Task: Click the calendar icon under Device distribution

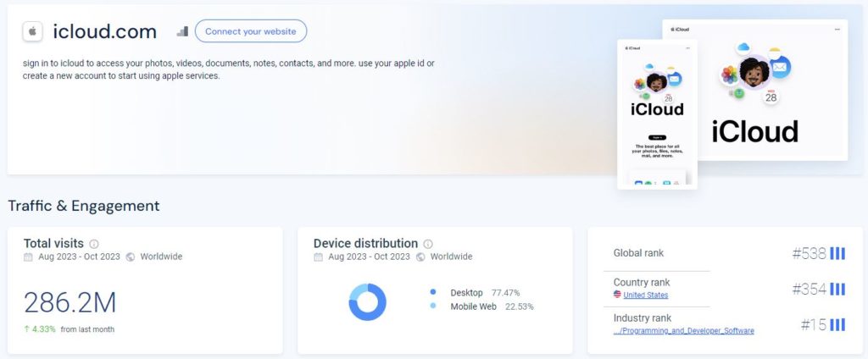Action: coord(319,257)
